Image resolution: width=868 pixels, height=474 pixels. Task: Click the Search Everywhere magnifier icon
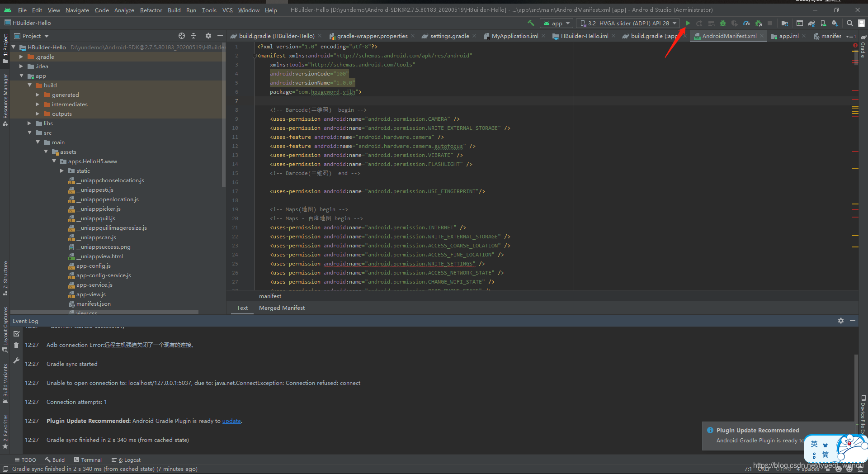tap(850, 23)
